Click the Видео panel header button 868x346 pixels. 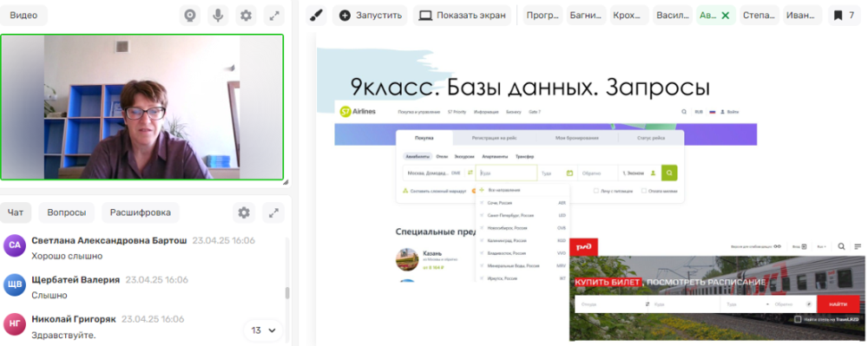[23, 16]
